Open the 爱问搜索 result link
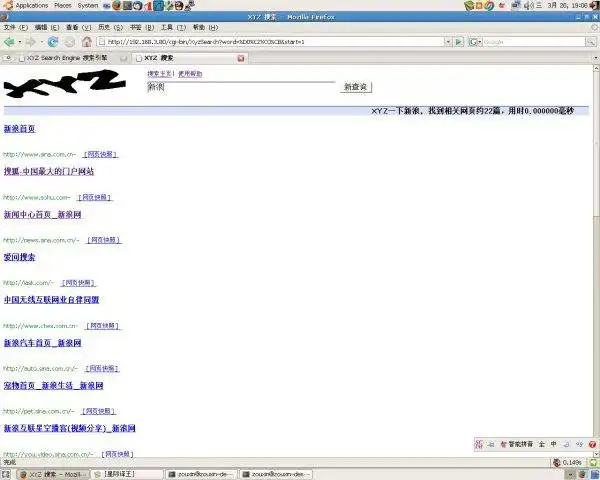Screen dimensions: 600x480 point(20,257)
